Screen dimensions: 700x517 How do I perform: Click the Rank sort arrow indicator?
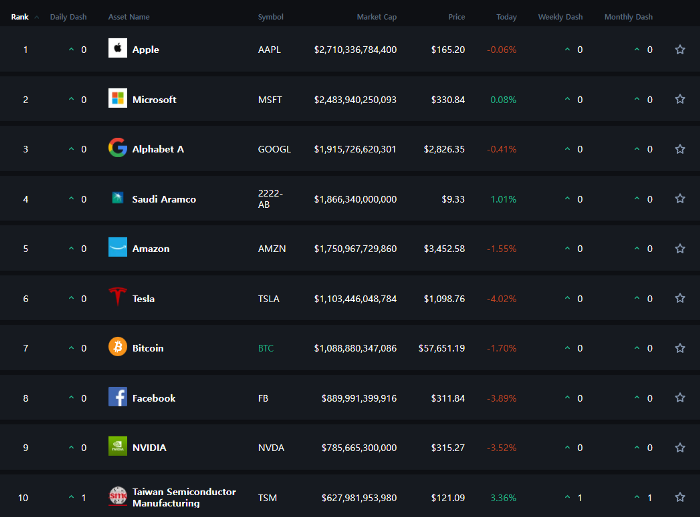tap(37, 17)
